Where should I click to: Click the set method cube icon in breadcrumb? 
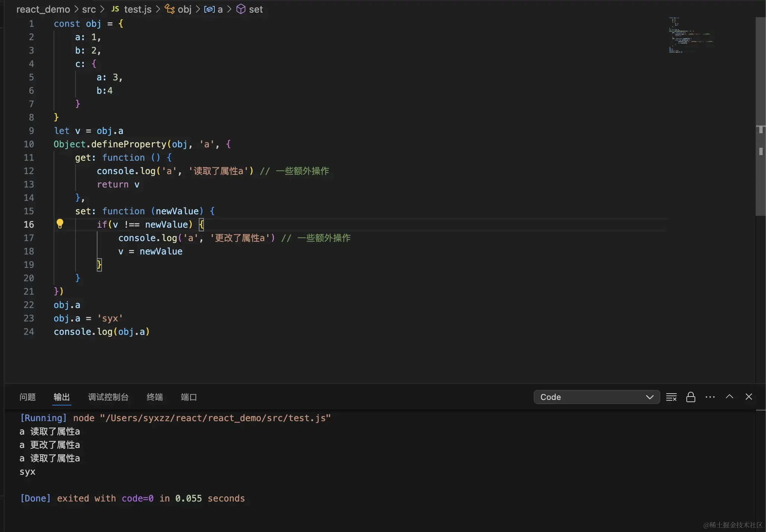241,9
